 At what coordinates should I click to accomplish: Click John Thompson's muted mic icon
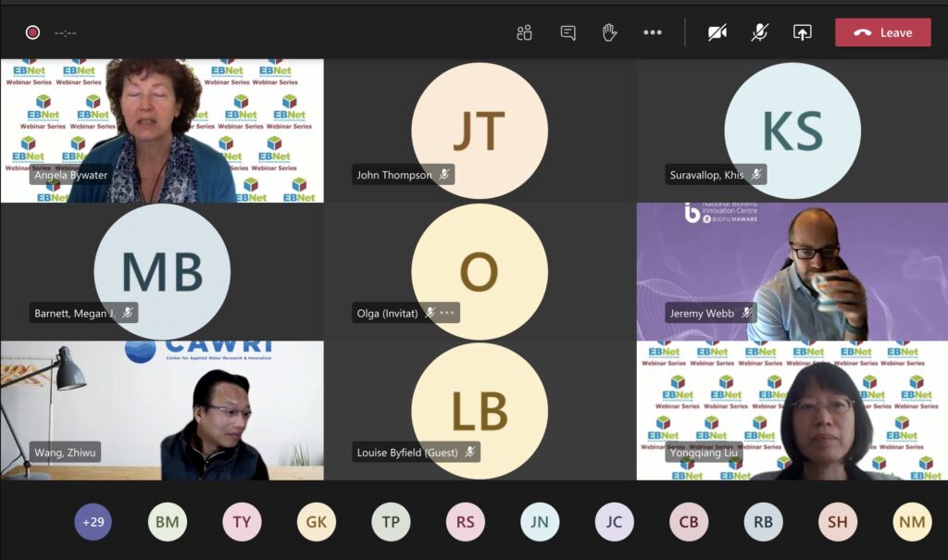coord(444,175)
